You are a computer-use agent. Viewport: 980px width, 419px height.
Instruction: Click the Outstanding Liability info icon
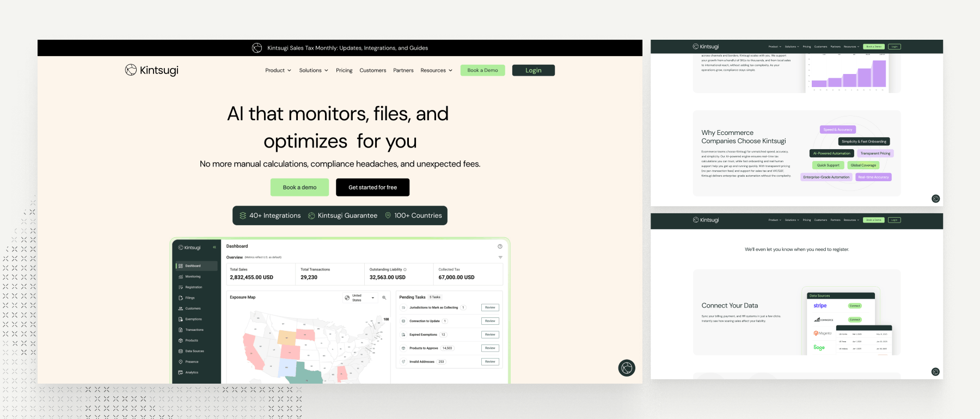[405, 269]
